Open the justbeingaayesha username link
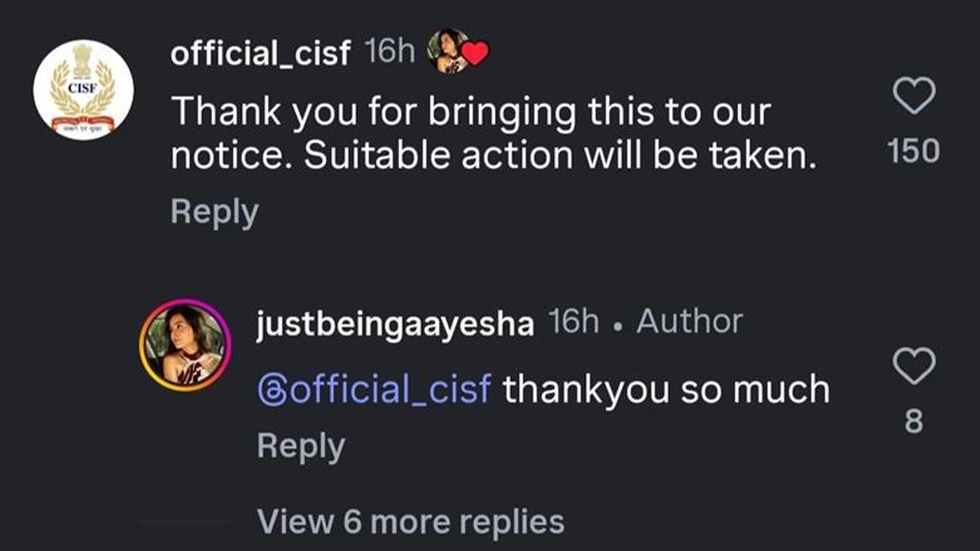 (x=394, y=323)
